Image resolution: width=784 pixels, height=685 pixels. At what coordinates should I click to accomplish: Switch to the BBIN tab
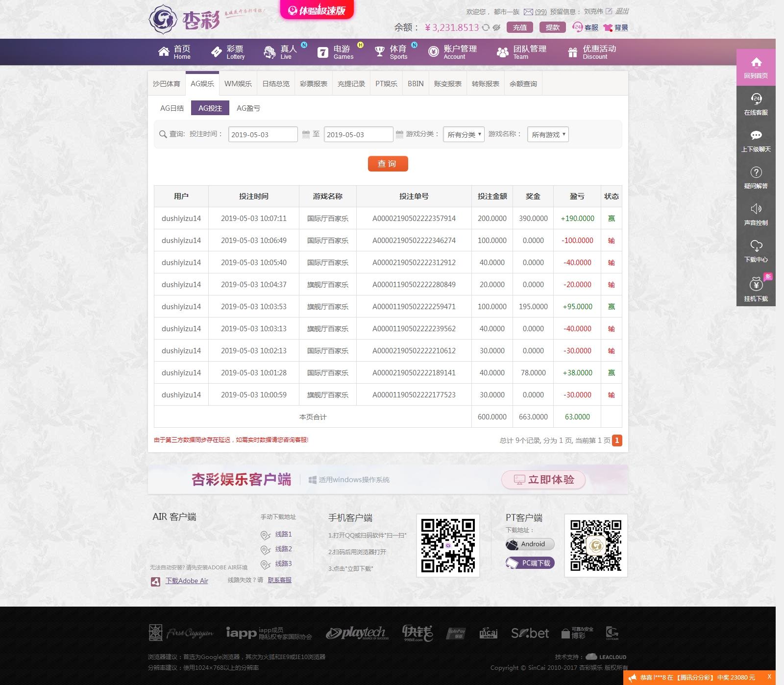tap(416, 84)
